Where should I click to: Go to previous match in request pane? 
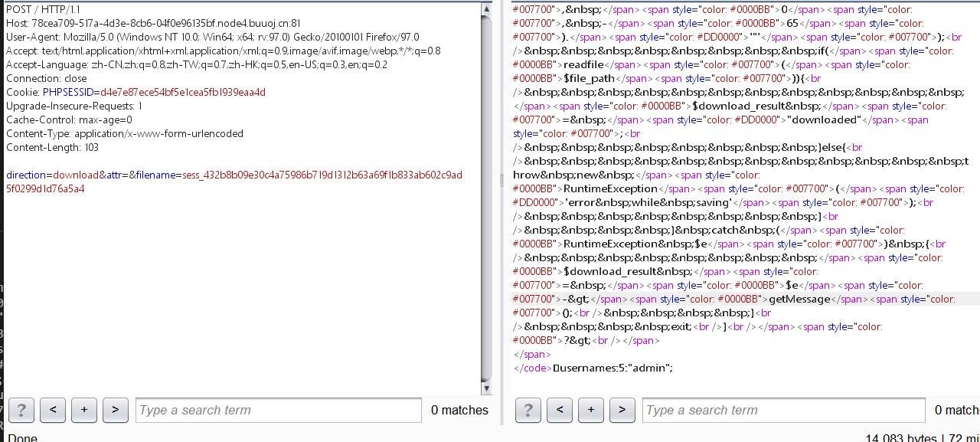pyautogui.click(x=53, y=410)
